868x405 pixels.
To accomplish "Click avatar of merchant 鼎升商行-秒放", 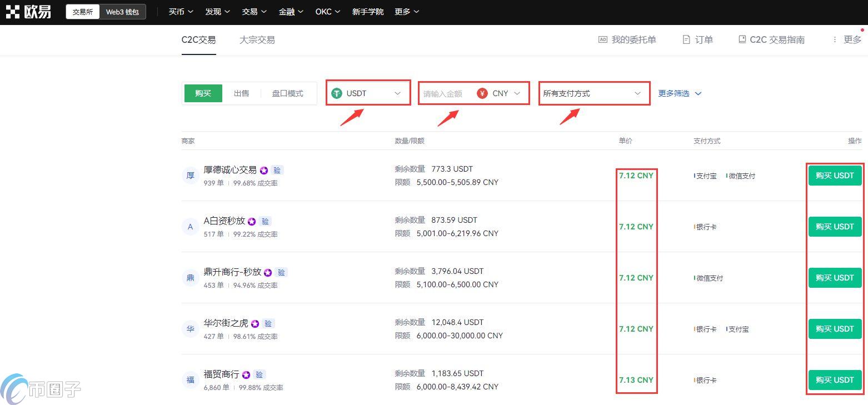I will tap(190, 278).
